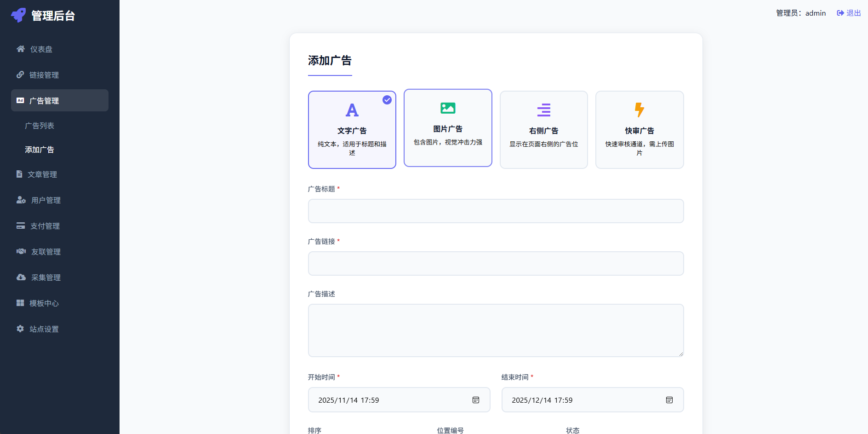Click the 广告标题 input field
The height and width of the screenshot is (434, 868).
496,211
